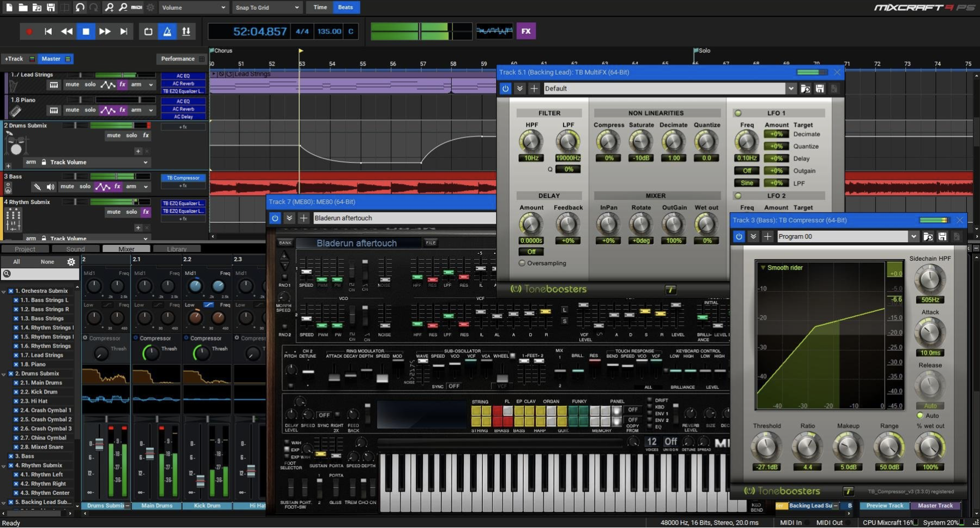The height and width of the screenshot is (528, 980).
Task: Collapse the 2. Drums Submix tree node
Action: (4, 374)
